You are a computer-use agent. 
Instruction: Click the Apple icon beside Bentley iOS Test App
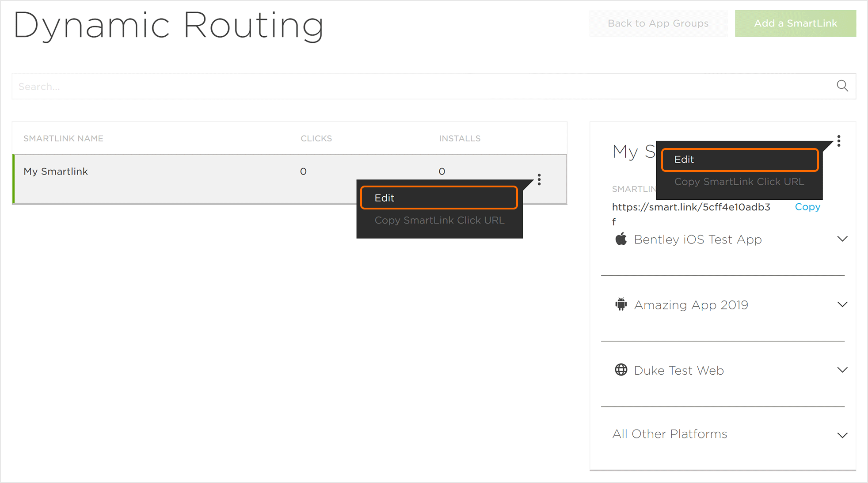coord(621,239)
